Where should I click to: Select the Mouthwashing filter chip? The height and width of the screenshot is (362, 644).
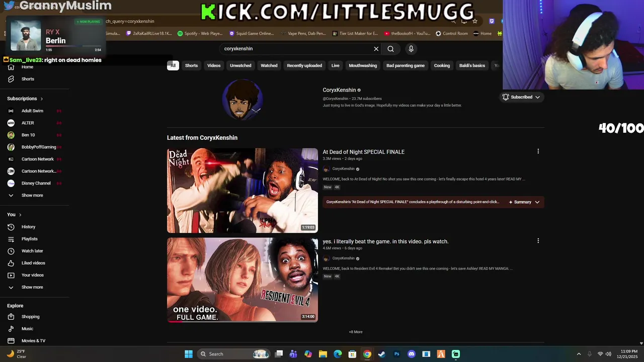click(363, 65)
